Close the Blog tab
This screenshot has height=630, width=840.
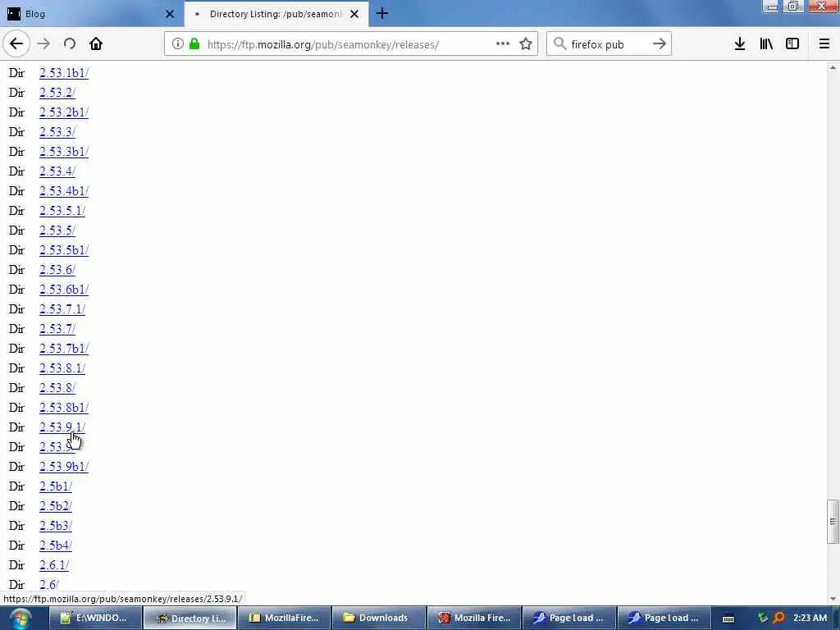pyautogui.click(x=170, y=14)
